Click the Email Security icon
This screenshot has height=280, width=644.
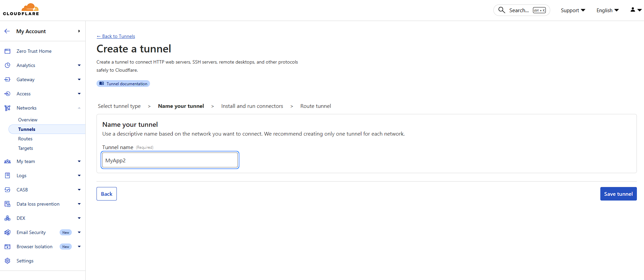(x=7, y=232)
